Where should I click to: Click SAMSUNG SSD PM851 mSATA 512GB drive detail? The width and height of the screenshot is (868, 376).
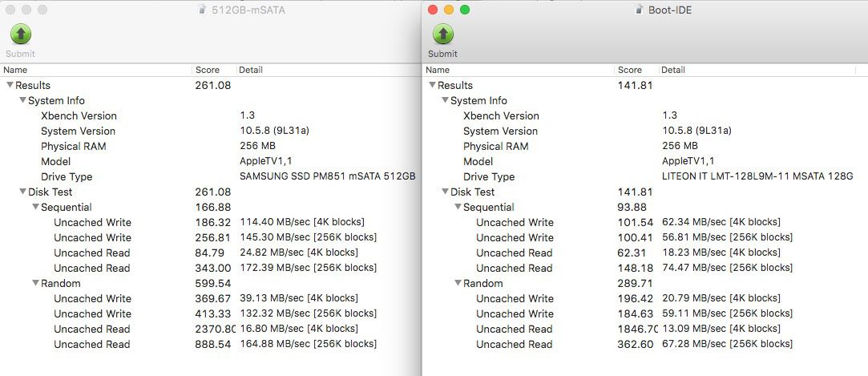pos(328,176)
